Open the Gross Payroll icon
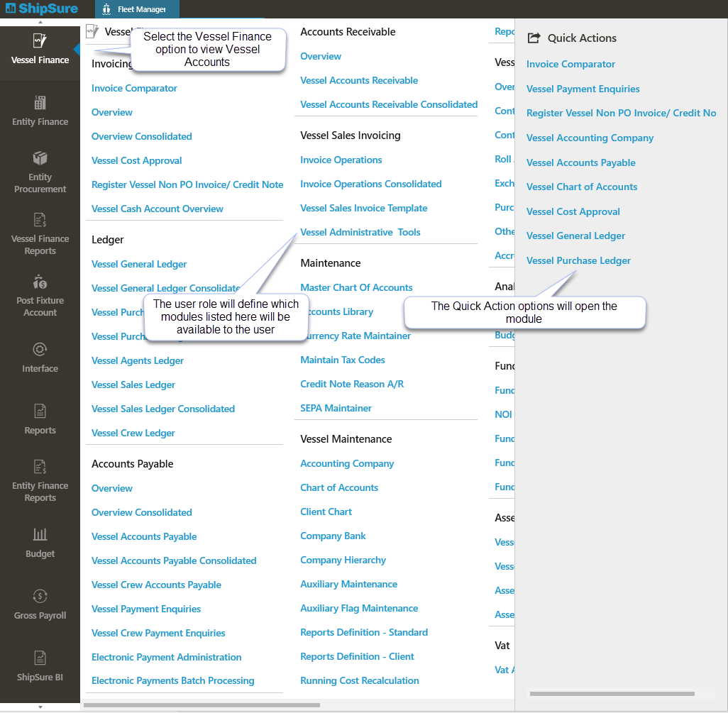Image resolution: width=728 pixels, height=713 pixels. (40, 597)
